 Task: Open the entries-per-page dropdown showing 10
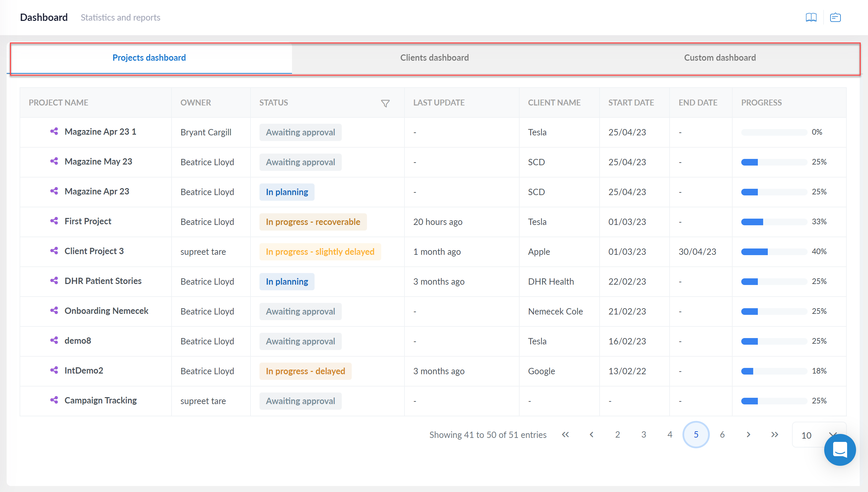(x=819, y=435)
